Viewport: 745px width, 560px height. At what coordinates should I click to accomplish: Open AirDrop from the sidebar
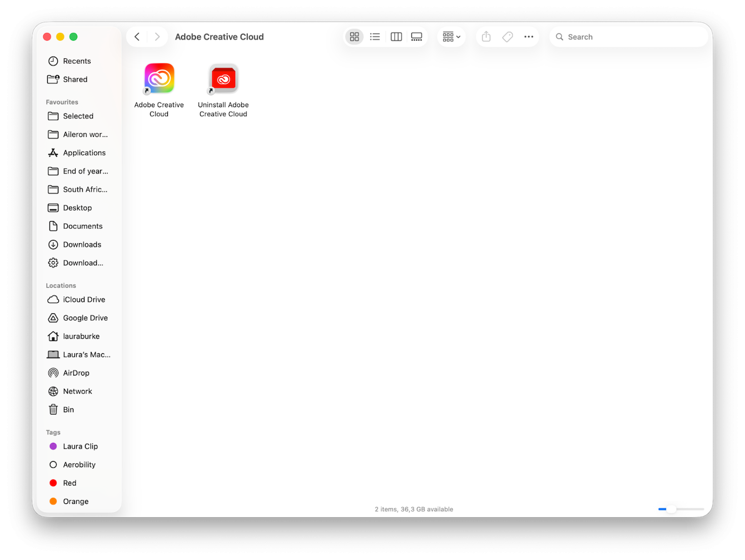[75, 373]
